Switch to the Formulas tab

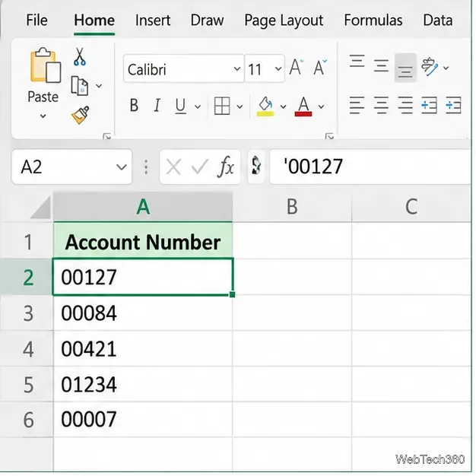click(373, 21)
